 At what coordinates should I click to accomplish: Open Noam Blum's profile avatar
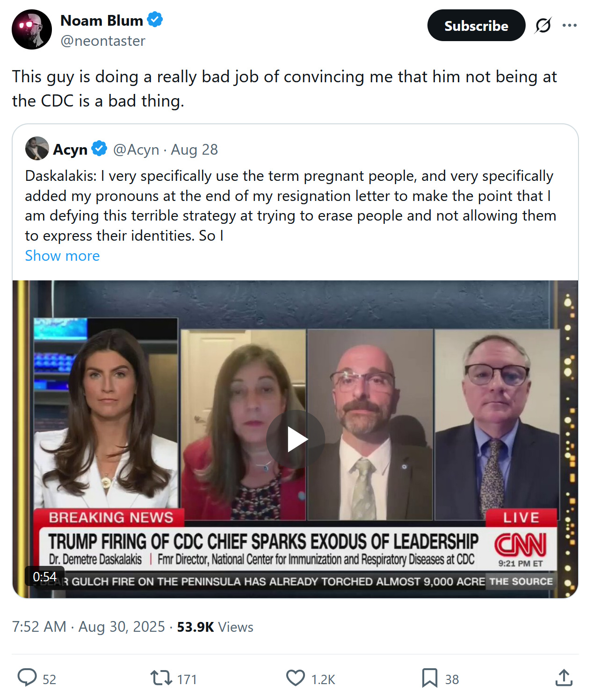(x=32, y=29)
